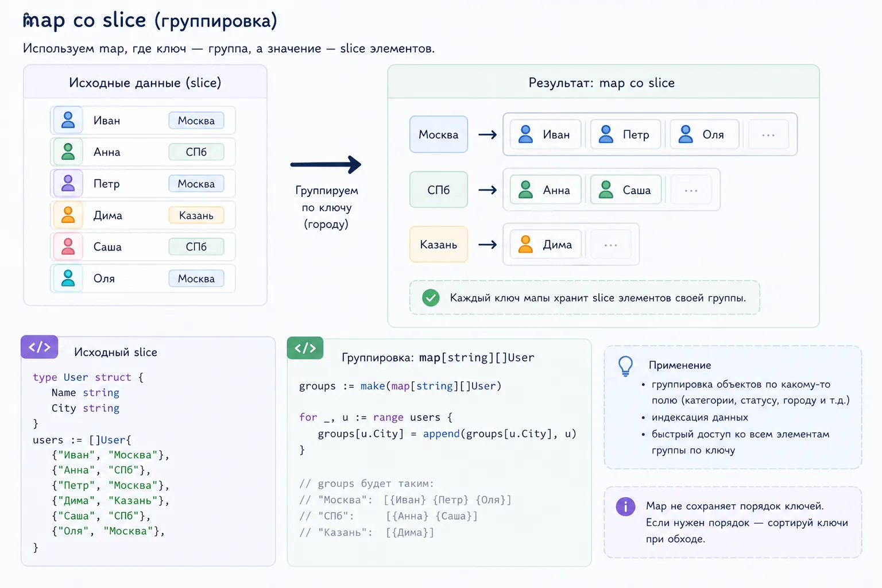Click the Казань tag in Дима source row
The height and width of the screenshot is (588, 882).
[x=196, y=215]
